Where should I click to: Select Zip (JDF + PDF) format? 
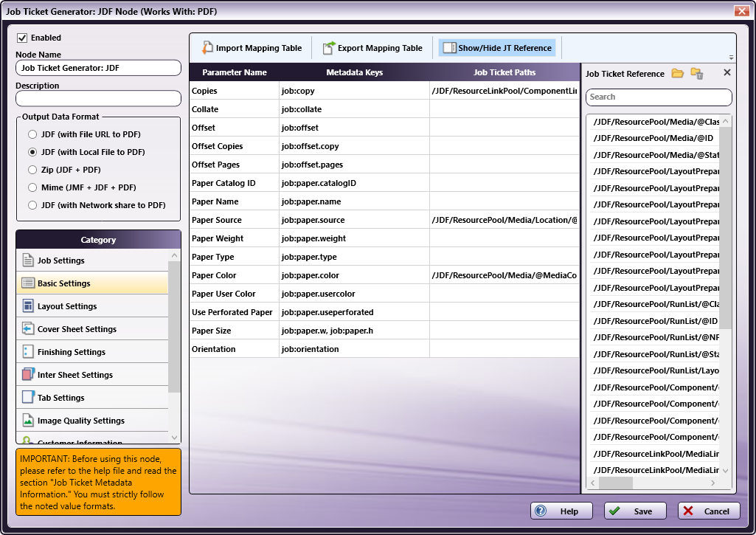pyautogui.click(x=32, y=170)
